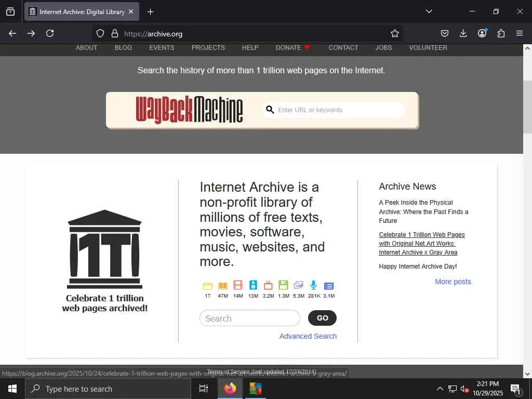This screenshot has height=399, width=532.
Task: Click the page scrollbar down arrow
Action: 527,374
